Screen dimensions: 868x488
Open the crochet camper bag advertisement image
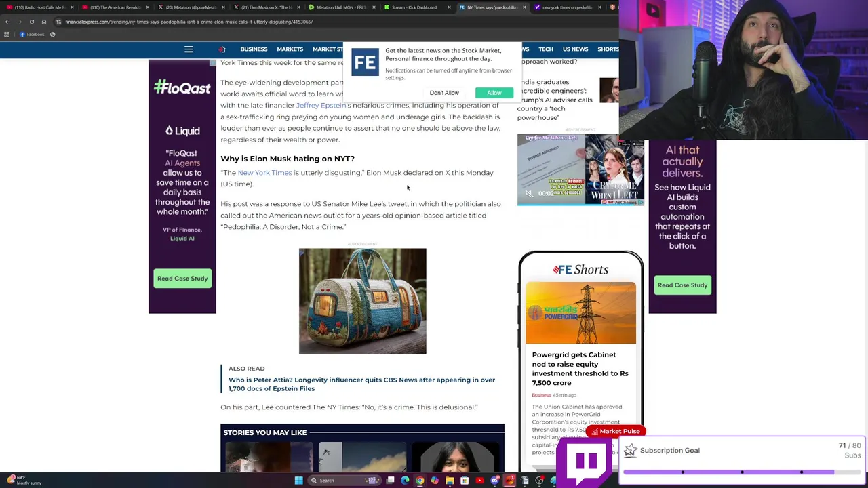(x=363, y=301)
